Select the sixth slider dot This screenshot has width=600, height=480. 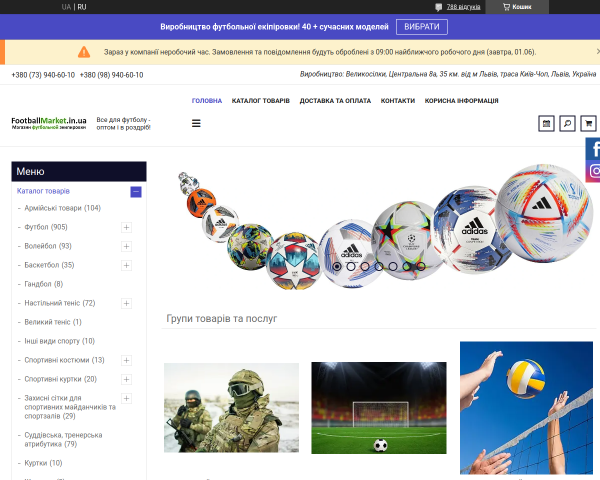coord(407,266)
